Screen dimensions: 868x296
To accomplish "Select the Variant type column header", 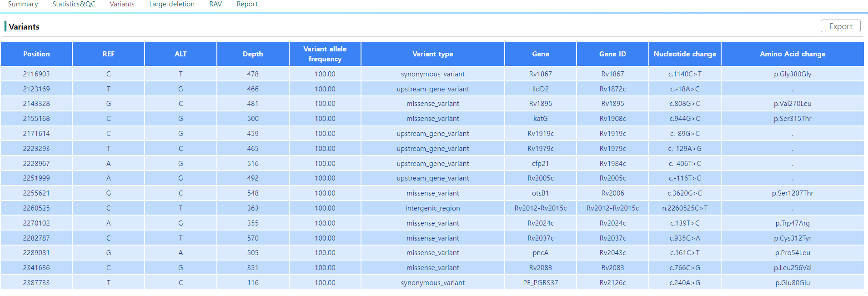I will point(433,54).
